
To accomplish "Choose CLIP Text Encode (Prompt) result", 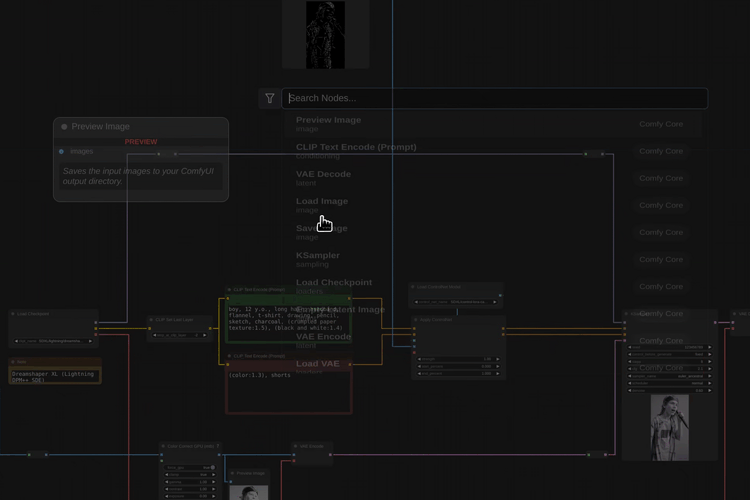I will pyautogui.click(x=356, y=151).
